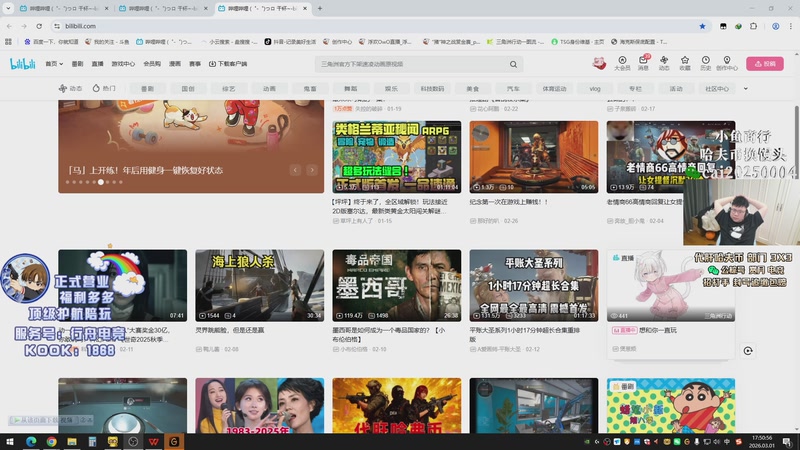
Task: Select the vlog category chip
Action: click(x=595, y=89)
